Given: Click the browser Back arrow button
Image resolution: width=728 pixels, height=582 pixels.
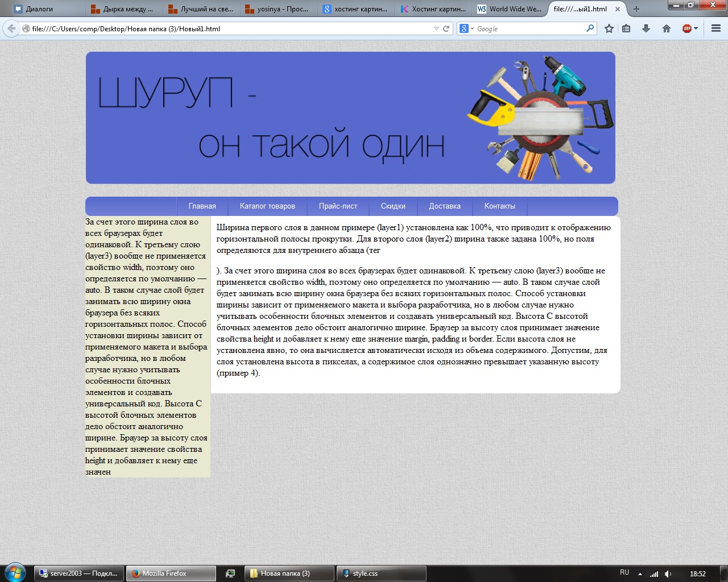Looking at the screenshot, I should point(11,28).
